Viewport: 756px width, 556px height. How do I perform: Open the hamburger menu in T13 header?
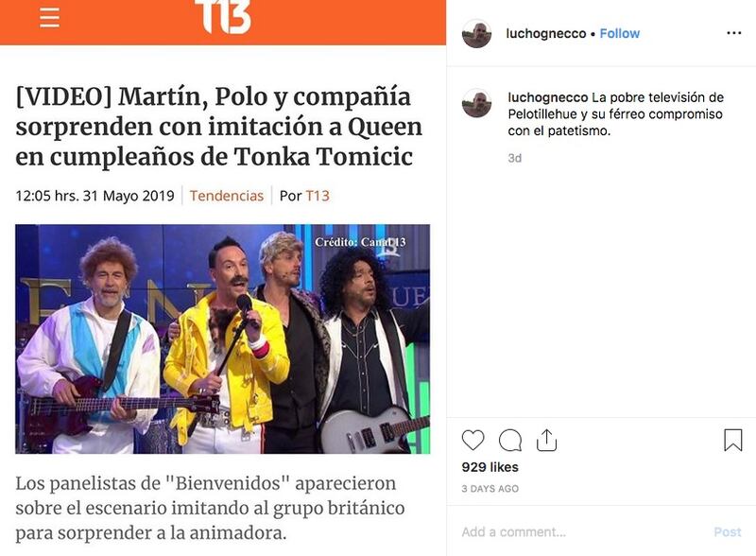tap(50, 17)
